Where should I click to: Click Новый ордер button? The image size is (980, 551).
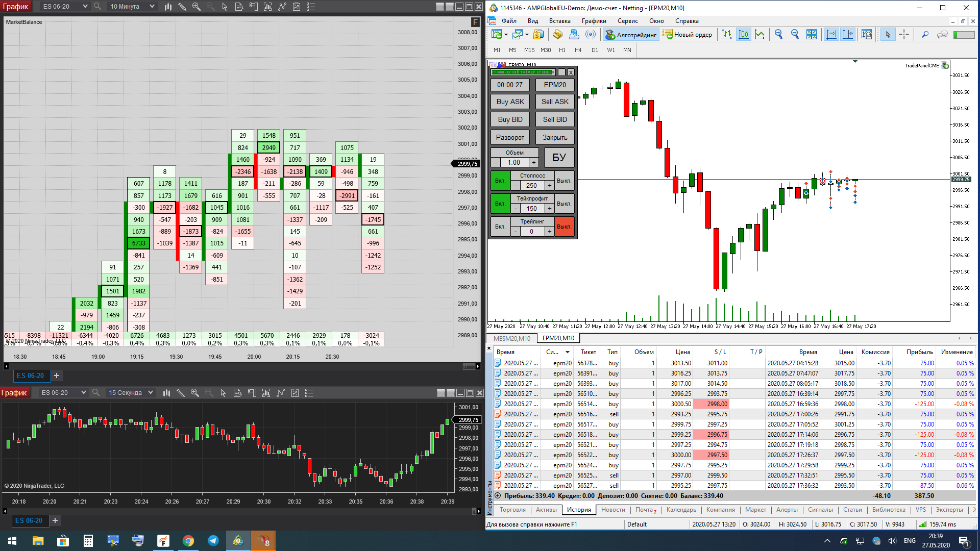pyautogui.click(x=688, y=35)
